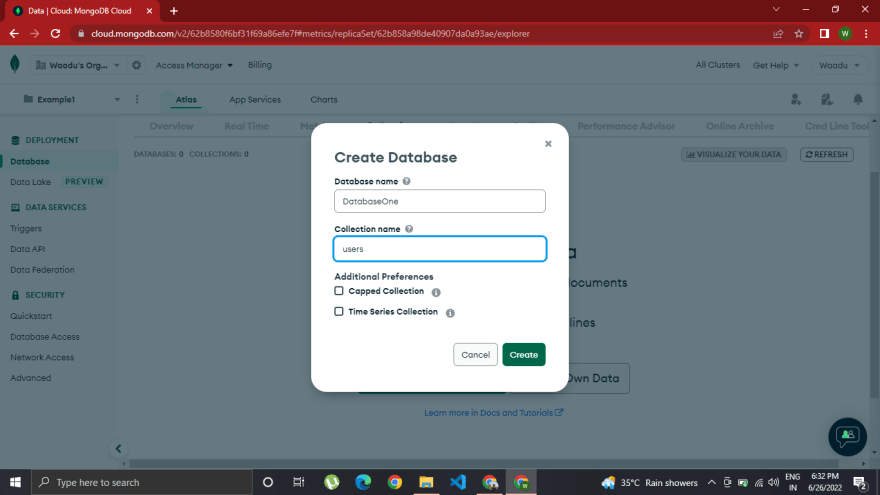Click the MongoDB leaf logo
Image resolution: width=880 pixels, height=495 pixels.
pyautogui.click(x=15, y=64)
